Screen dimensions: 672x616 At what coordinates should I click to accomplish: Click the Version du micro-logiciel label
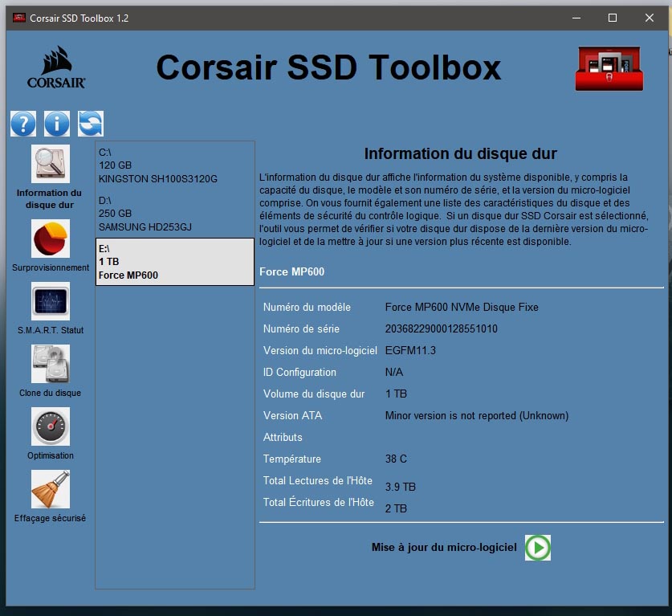point(320,351)
